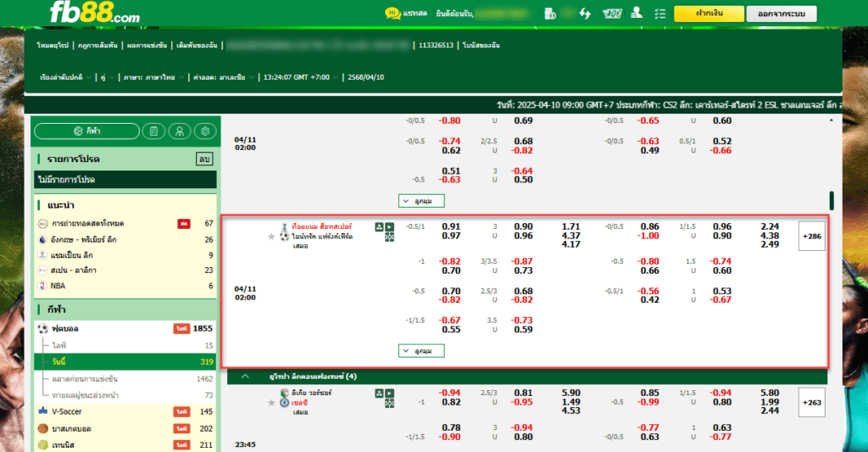This screenshot has width=868, height=452.
Task: Open แชมเปี้ยน ลีก link
Action: pos(72,255)
